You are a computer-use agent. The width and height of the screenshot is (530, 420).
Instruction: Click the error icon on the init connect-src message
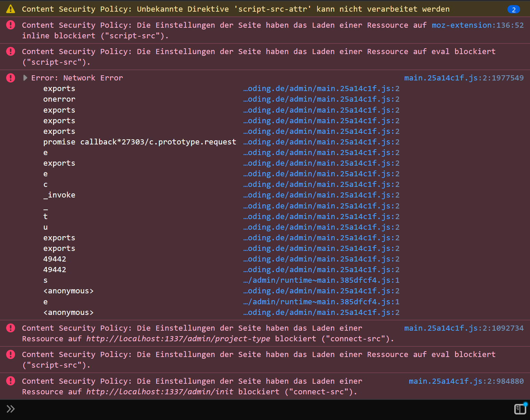pos(10,381)
